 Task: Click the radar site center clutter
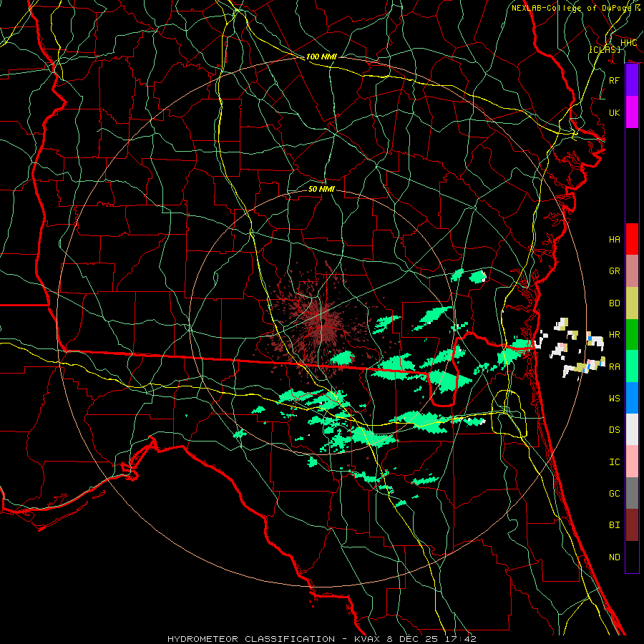323,321
